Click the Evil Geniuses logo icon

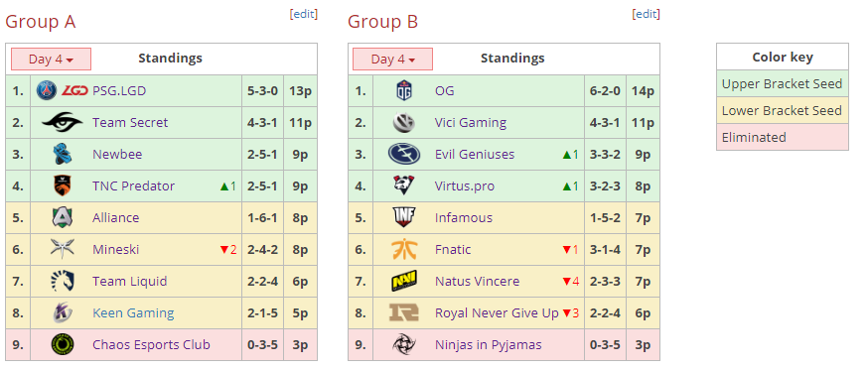404,155
